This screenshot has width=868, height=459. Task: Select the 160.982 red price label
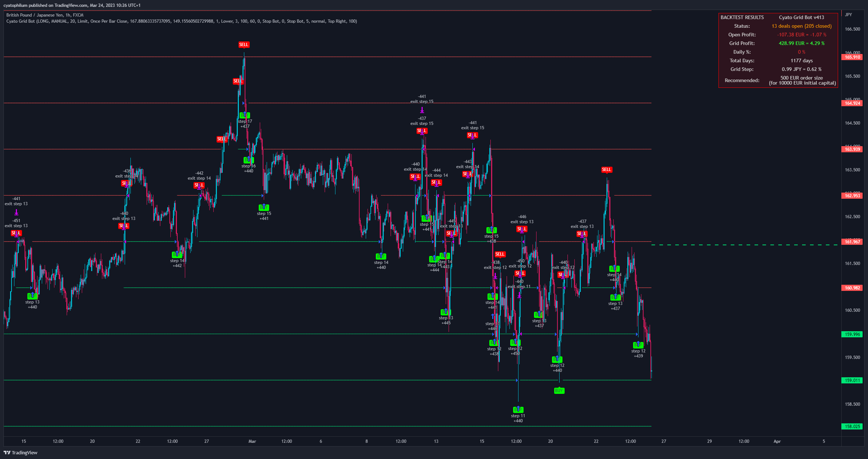click(852, 288)
